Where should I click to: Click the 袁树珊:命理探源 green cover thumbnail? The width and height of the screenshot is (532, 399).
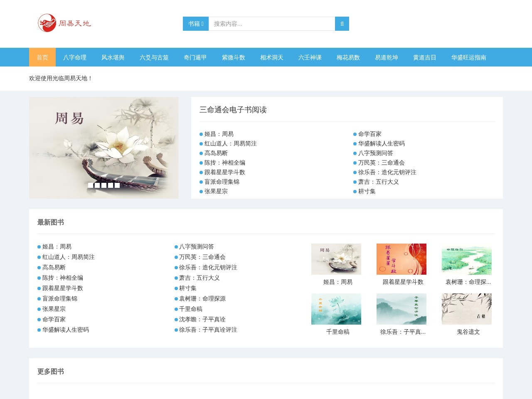(x=467, y=259)
